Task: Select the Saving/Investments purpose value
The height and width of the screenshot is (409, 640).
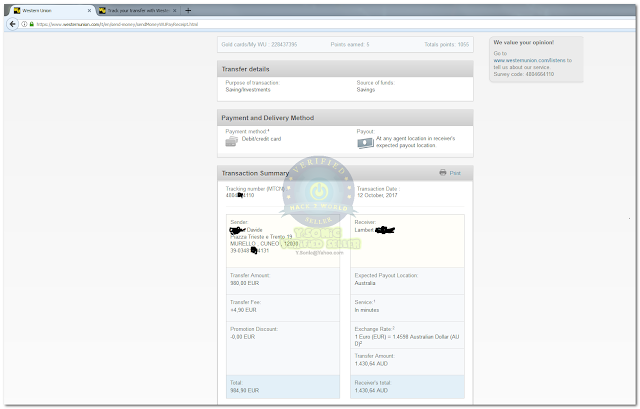Action: pos(248,90)
